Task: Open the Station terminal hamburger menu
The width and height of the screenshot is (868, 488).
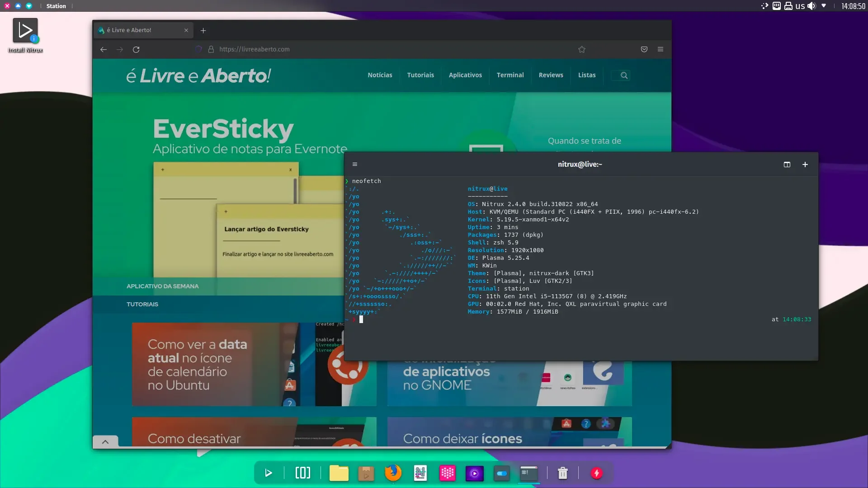Action: tap(355, 164)
